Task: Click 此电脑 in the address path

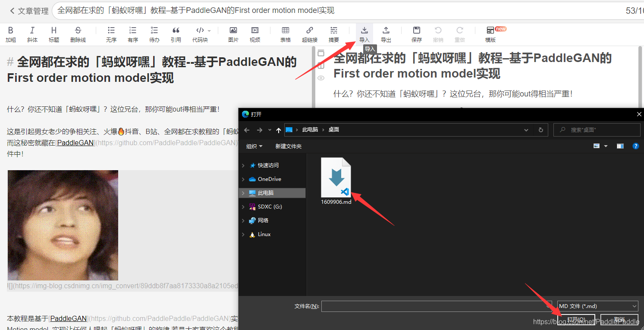Action: pyautogui.click(x=310, y=130)
